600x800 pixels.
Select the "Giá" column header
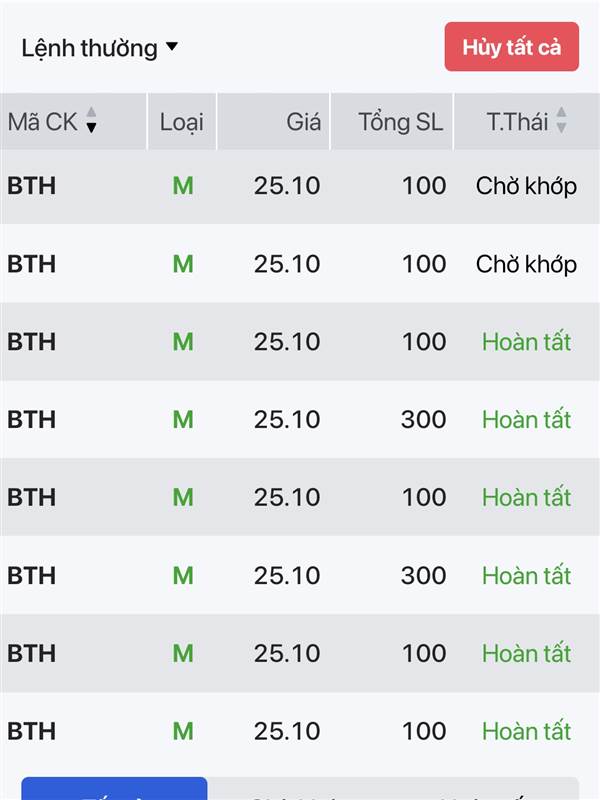click(303, 122)
